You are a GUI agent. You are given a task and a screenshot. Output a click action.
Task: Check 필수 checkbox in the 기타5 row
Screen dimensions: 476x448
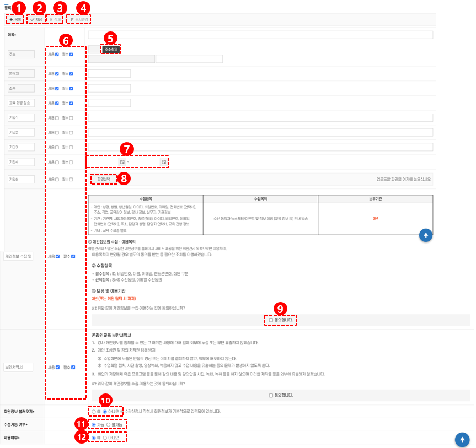71,180
